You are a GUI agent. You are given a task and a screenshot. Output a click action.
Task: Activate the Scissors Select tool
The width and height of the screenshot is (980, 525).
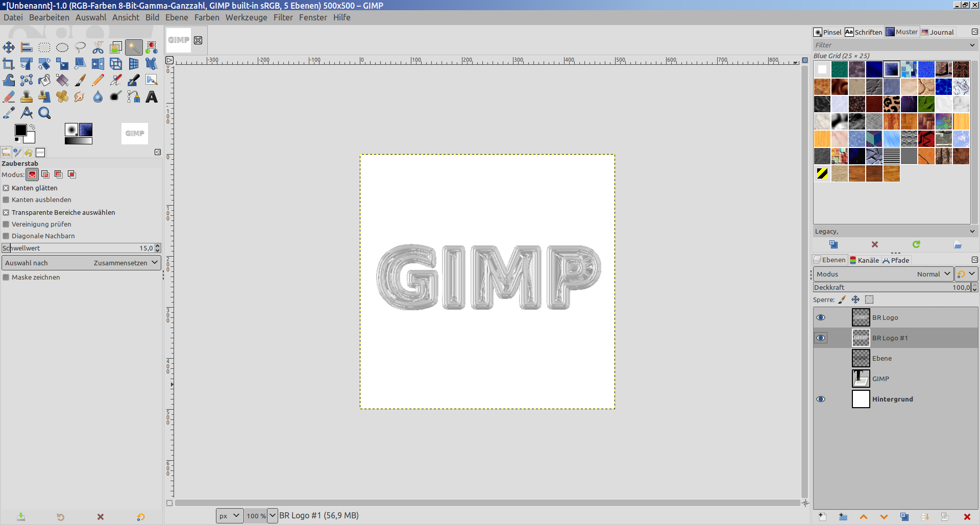click(98, 47)
